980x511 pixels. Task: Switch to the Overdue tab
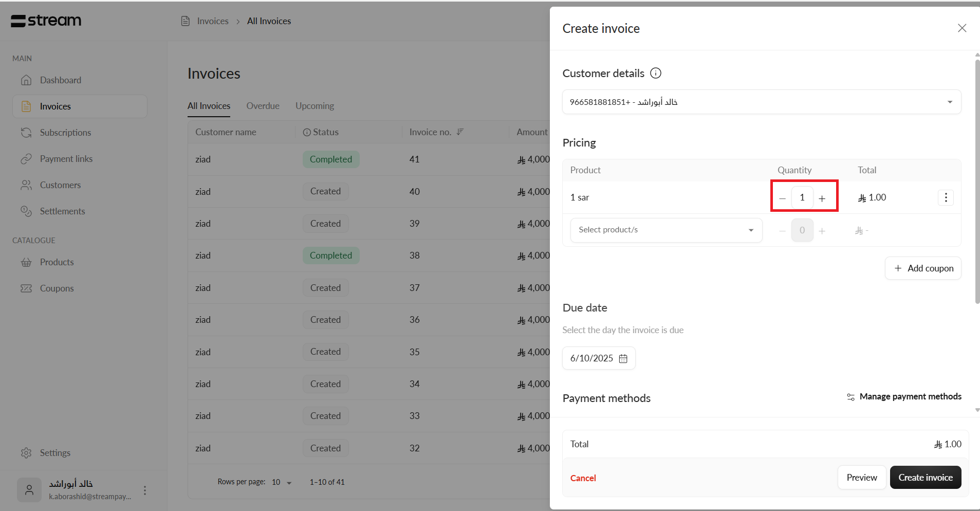point(263,105)
